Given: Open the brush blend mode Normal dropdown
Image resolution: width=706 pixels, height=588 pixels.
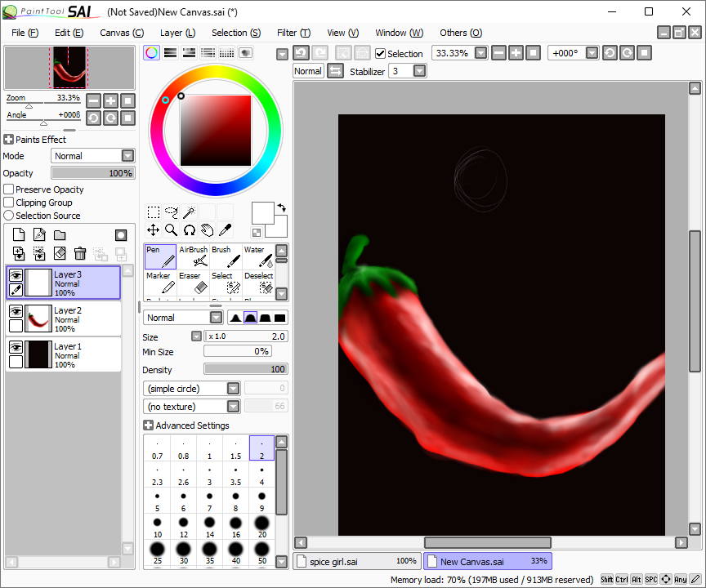Looking at the screenshot, I should (216, 318).
